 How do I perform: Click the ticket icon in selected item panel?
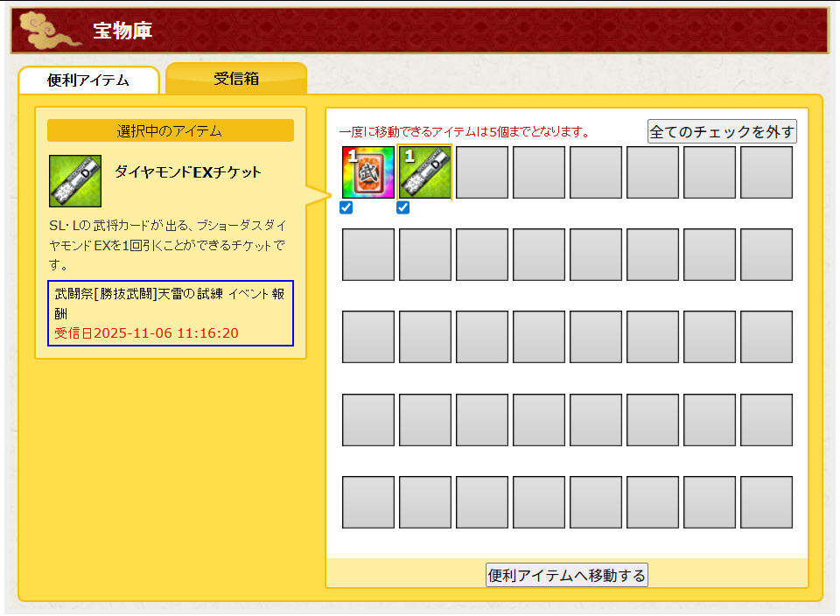[x=74, y=181]
